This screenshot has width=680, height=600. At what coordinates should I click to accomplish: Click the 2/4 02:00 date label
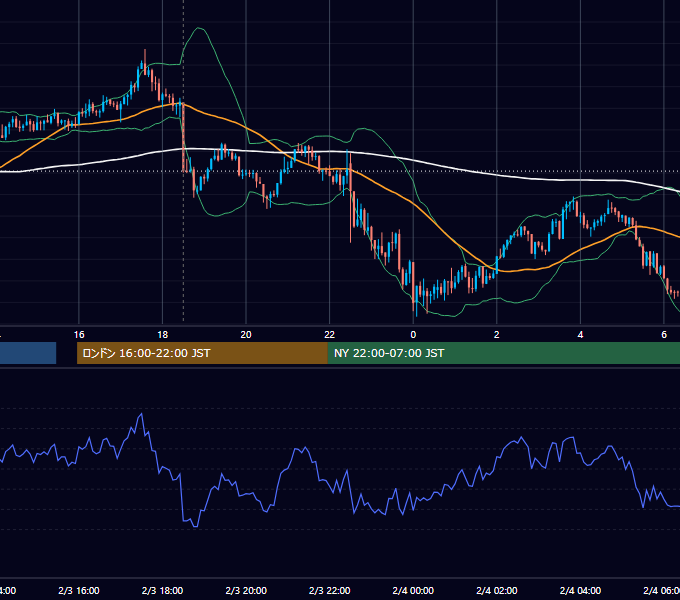pos(497,590)
